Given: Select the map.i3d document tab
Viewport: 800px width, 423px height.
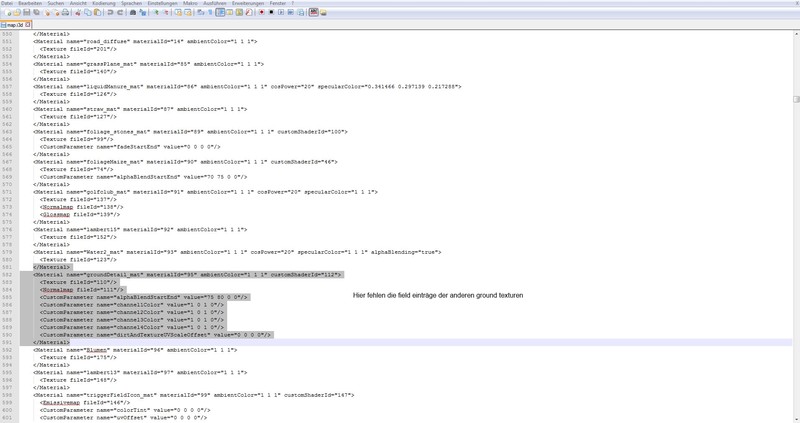Looking at the screenshot, I should tap(13, 24).
